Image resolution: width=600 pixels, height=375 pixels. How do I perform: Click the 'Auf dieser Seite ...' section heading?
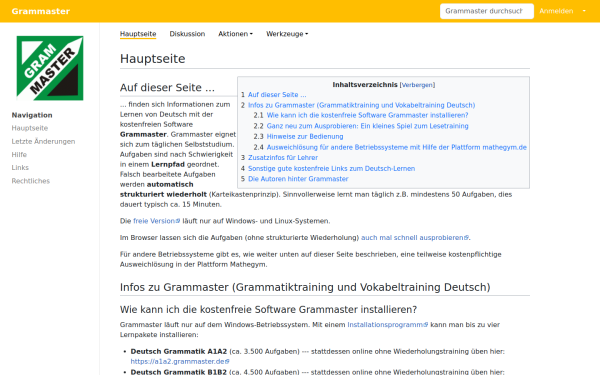[167, 88]
